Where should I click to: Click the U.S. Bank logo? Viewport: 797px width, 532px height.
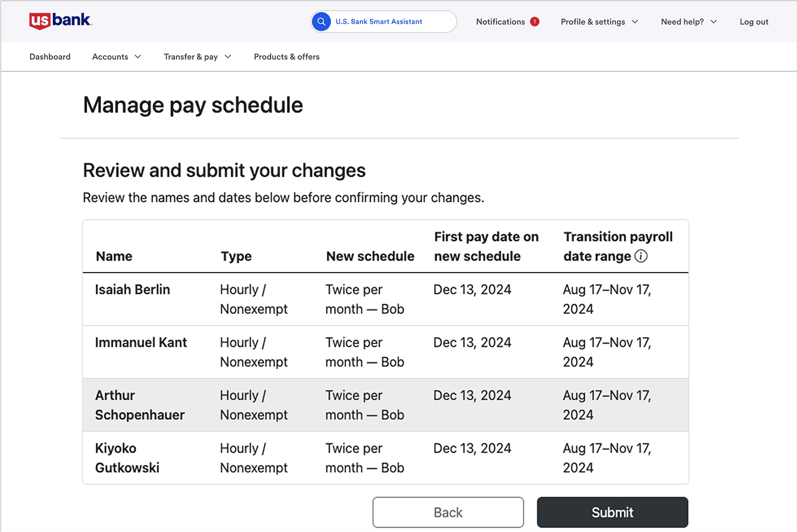pyautogui.click(x=60, y=21)
